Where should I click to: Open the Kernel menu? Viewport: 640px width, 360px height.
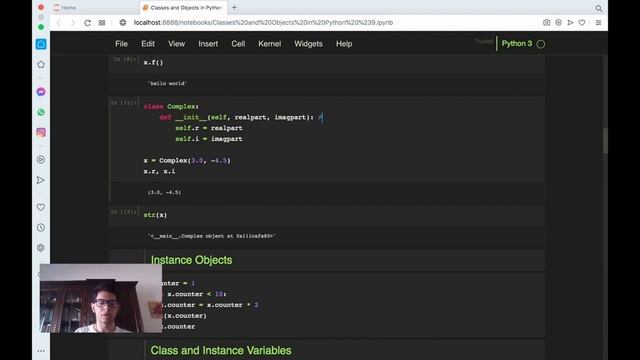click(x=269, y=44)
